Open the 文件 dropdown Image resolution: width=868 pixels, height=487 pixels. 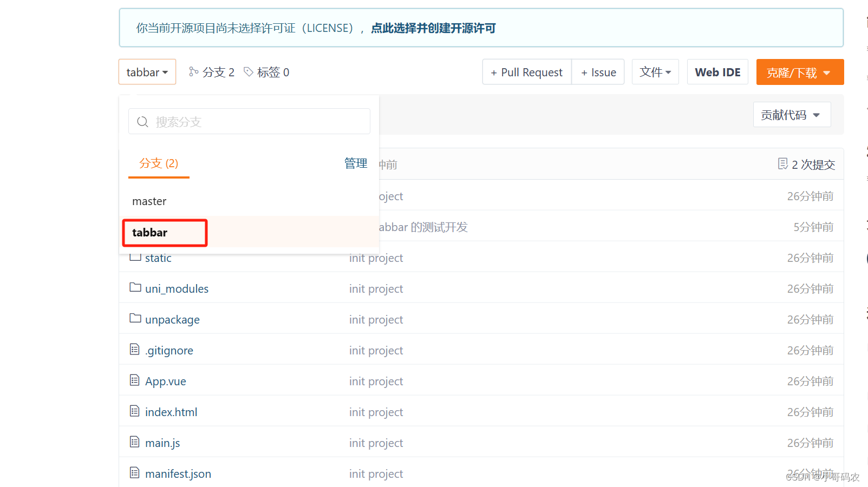655,71
